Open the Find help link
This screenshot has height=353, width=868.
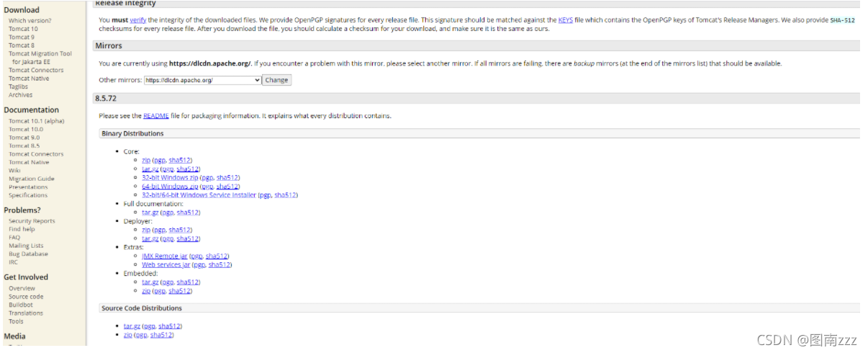[x=22, y=229]
